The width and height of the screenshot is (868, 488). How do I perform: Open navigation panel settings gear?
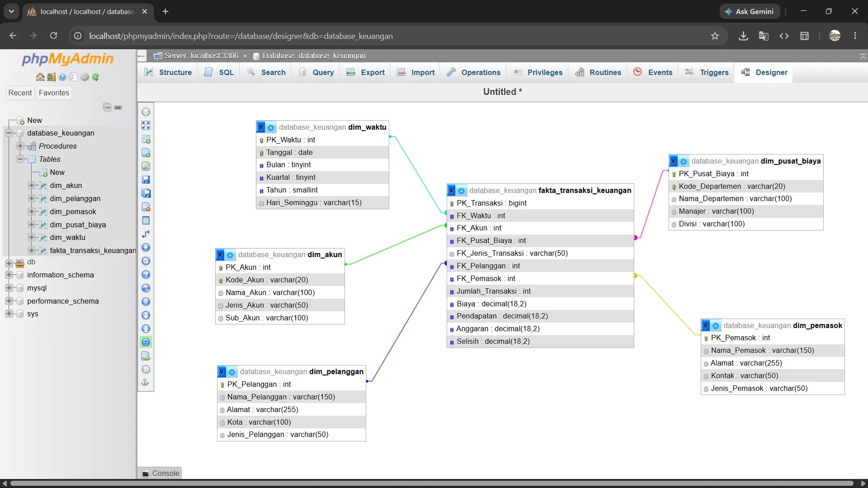pos(85,77)
